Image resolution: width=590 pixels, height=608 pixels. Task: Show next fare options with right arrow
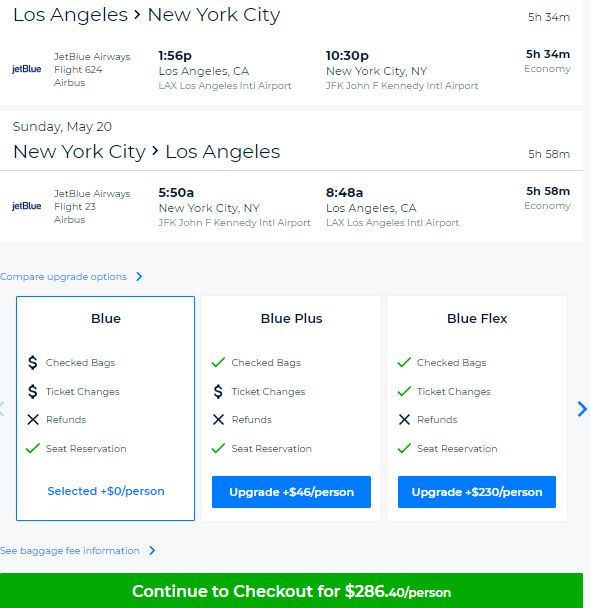pyautogui.click(x=582, y=409)
